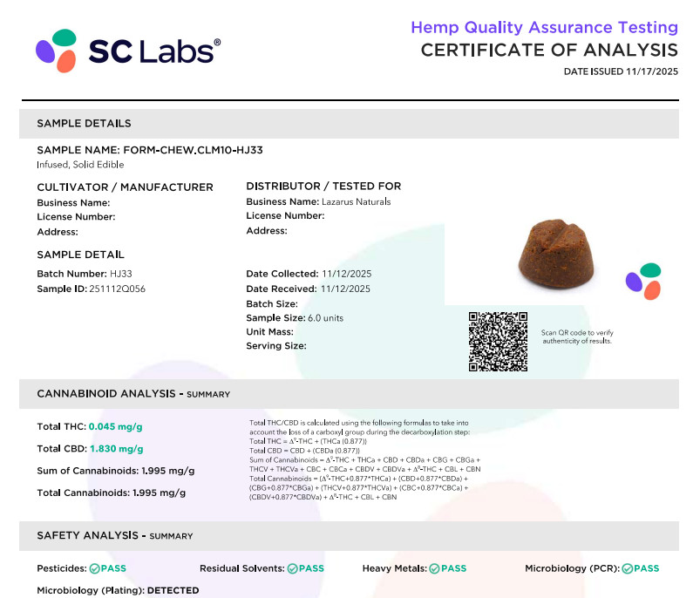Click 'Total Cannabinoids: 1.995 mg/g'
The image size is (700, 598).
tap(112, 493)
